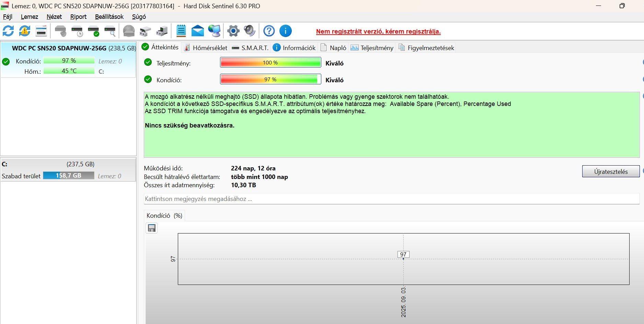
Task: Go to the Teljesítmény tab
Action: point(372,48)
